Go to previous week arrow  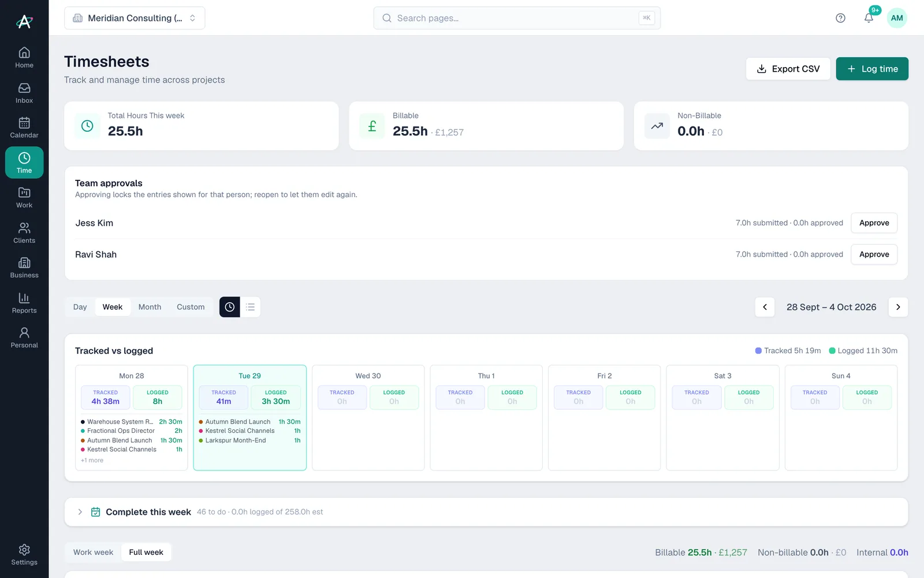point(765,307)
